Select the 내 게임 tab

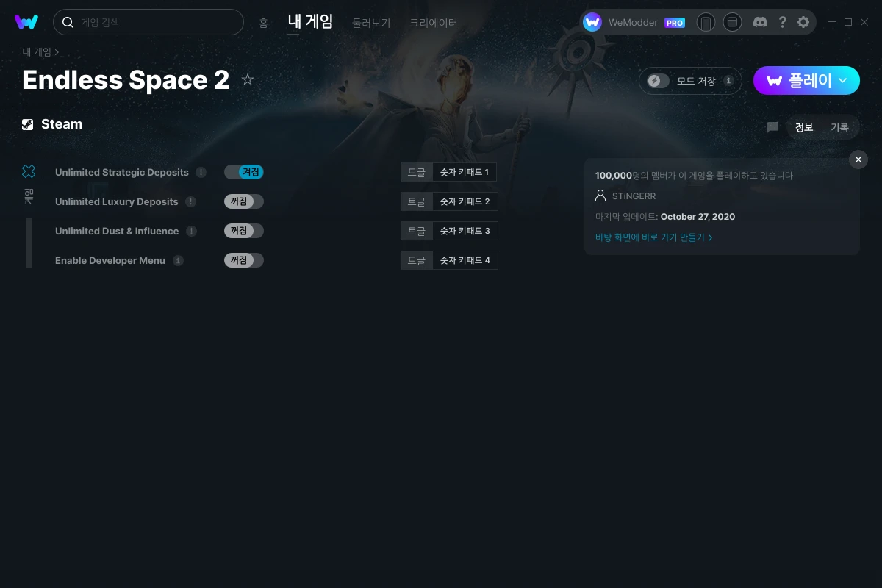310,21
